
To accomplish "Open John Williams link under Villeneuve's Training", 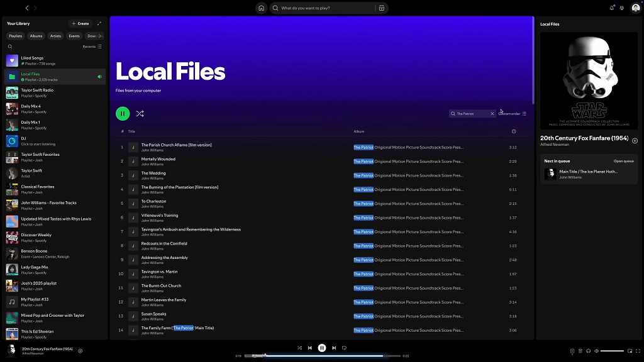I will click(x=152, y=221).
